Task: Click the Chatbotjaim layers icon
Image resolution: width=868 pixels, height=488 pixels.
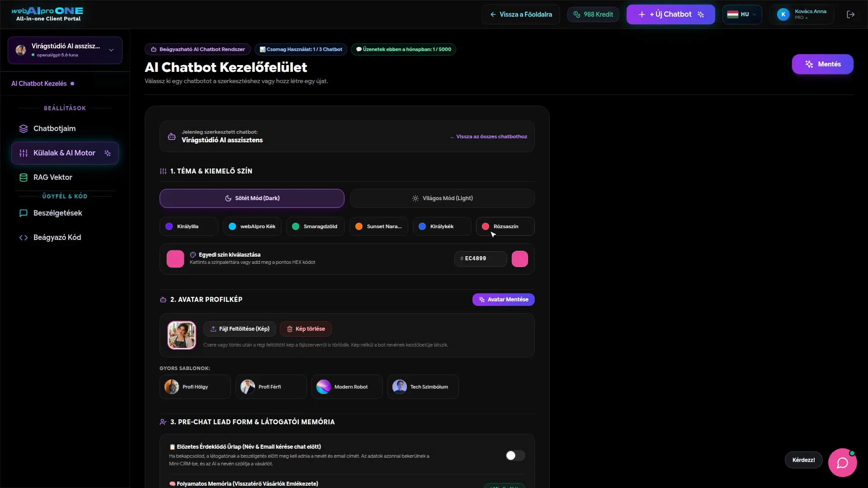Action: click(24, 129)
